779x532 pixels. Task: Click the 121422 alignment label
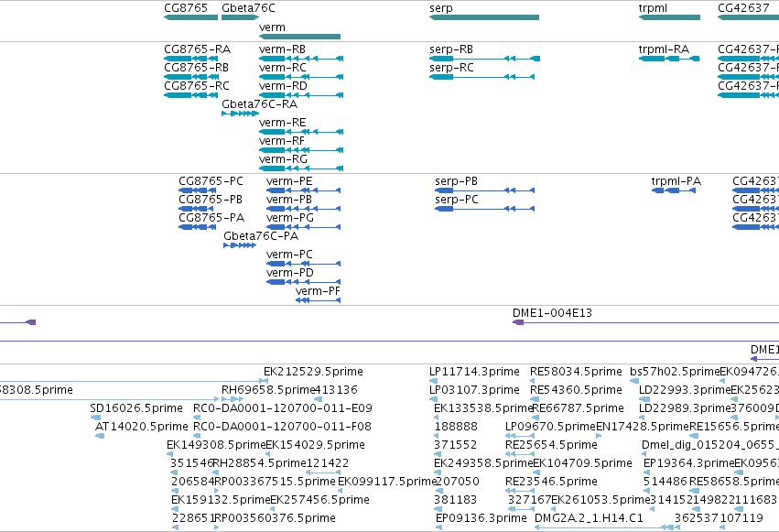pos(328,463)
